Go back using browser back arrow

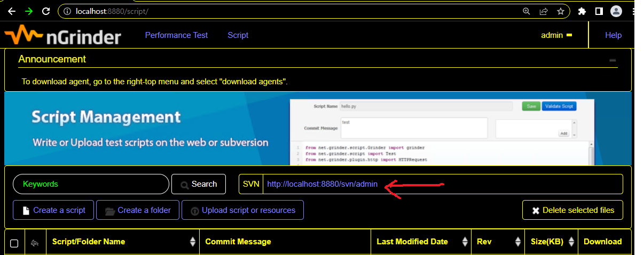click(12, 11)
